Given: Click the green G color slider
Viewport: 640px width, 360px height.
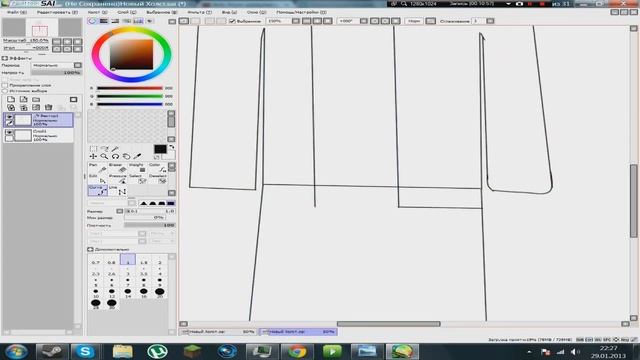Looking at the screenshot, I should [130, 96].
